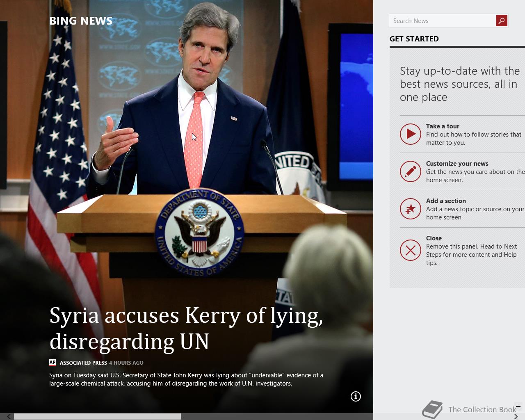Click the Customize your news pencil icon

click(x=411, y=171)
